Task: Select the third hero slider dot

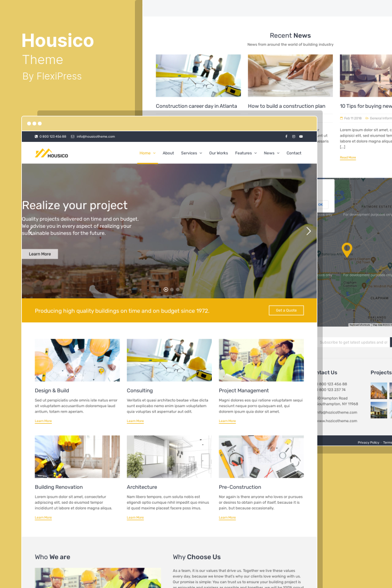Action: tap(178, 290)
